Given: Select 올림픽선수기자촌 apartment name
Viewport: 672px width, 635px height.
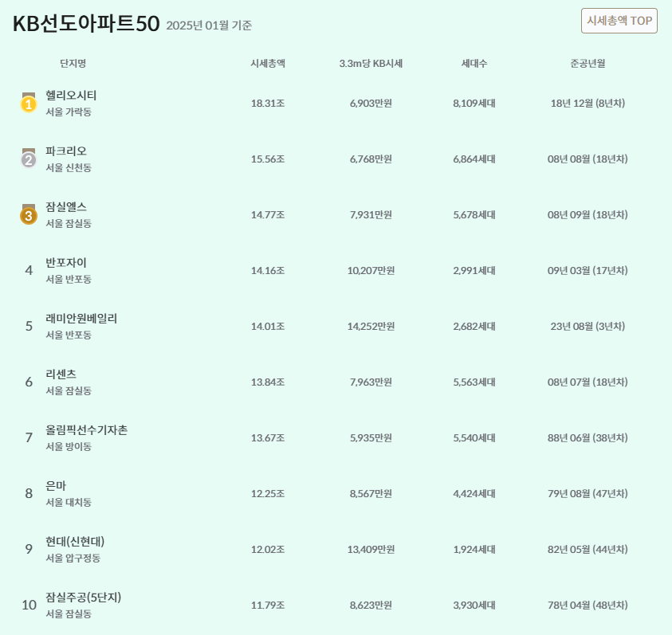Looking at the screenshot, I should [x=87, y=429].
